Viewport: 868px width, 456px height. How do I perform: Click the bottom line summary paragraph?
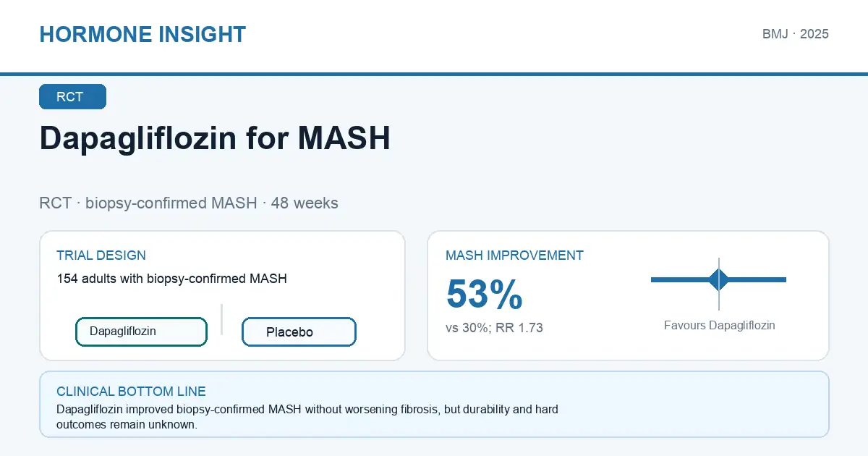coord(307,417)
